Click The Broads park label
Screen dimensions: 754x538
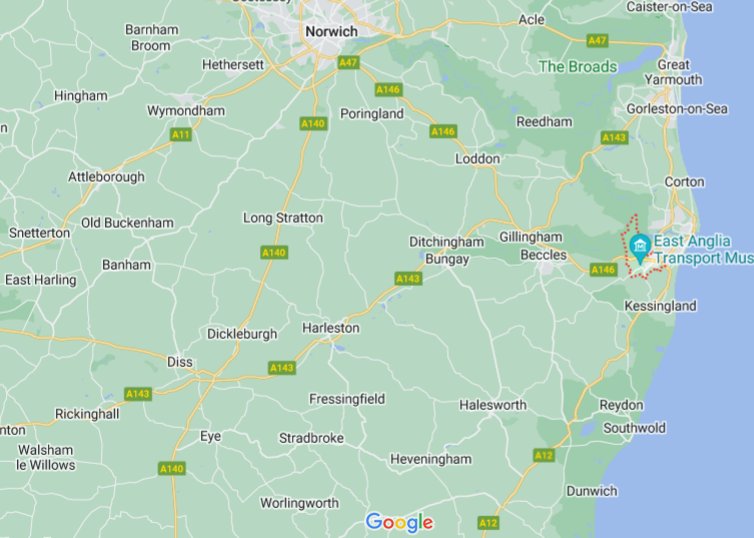coord(578,66)
